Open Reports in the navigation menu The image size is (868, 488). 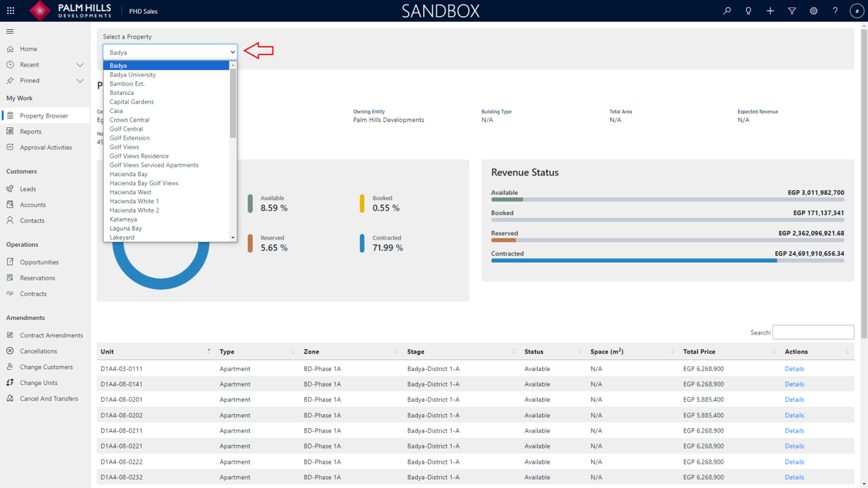pos(30,131)
